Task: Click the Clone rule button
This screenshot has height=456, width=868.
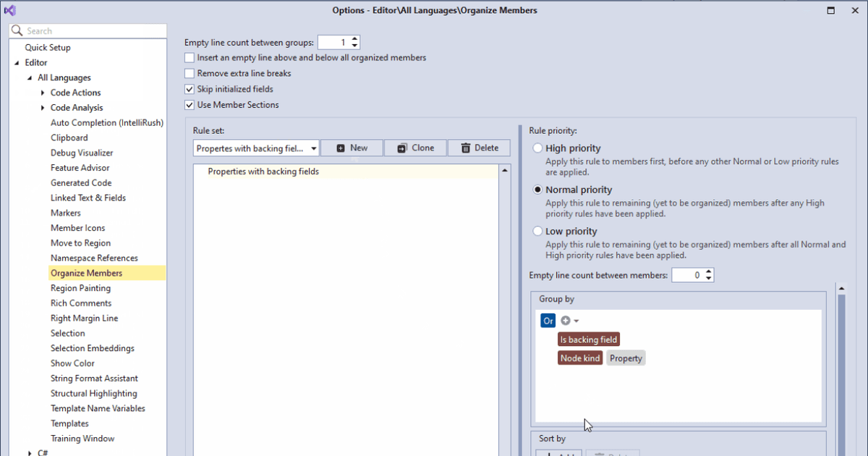Action: click(x=415, y=148)
